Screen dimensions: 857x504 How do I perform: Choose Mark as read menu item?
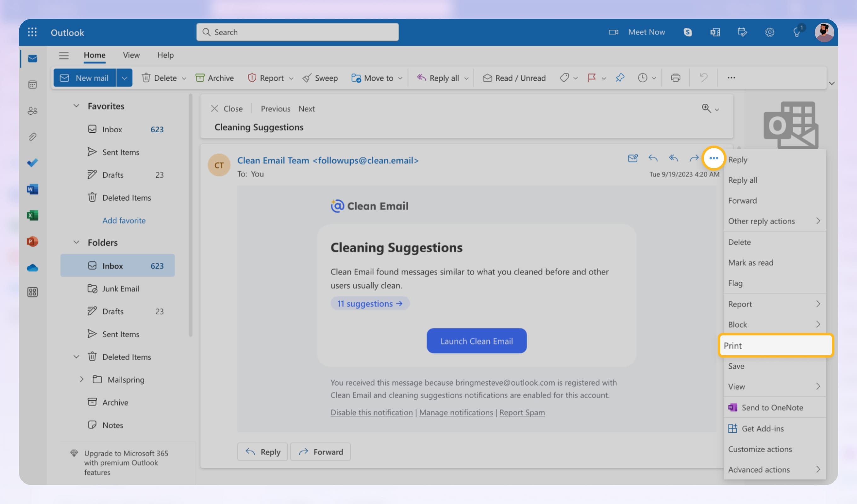tap(775, 262)
